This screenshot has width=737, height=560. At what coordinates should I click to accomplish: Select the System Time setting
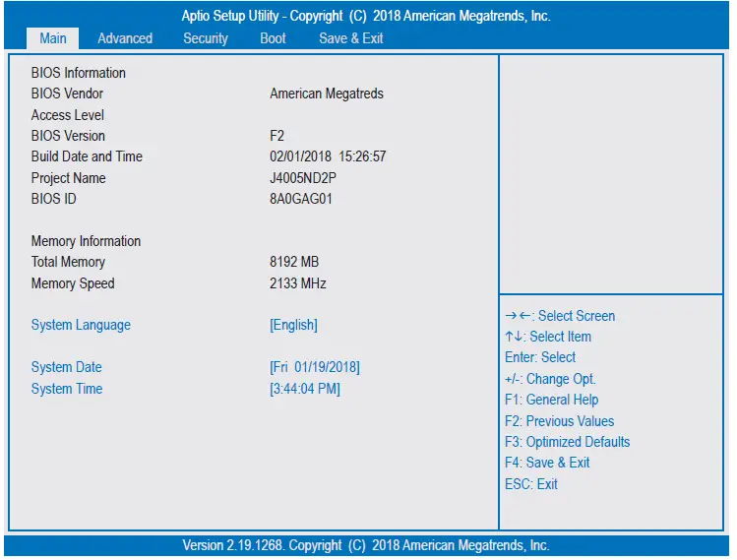coord(67,389)
